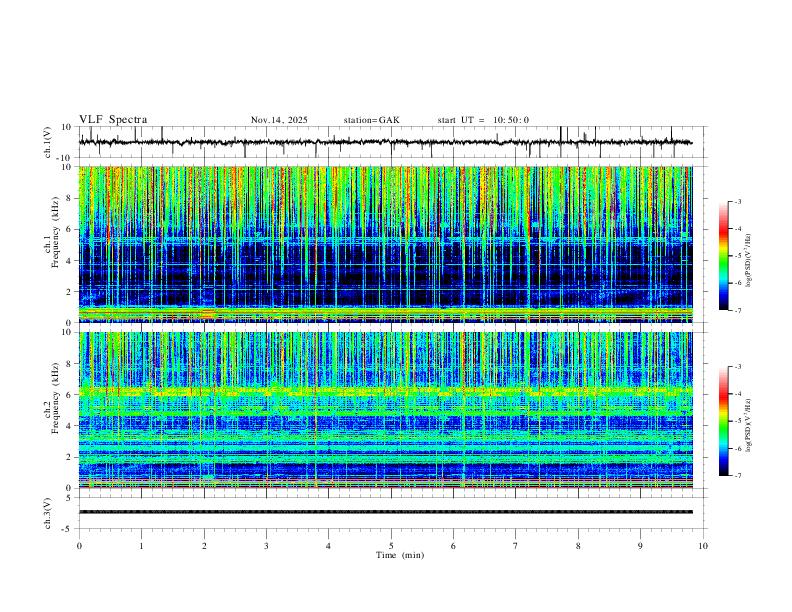Click time axis tick label "2"

(x=204, y=546)
